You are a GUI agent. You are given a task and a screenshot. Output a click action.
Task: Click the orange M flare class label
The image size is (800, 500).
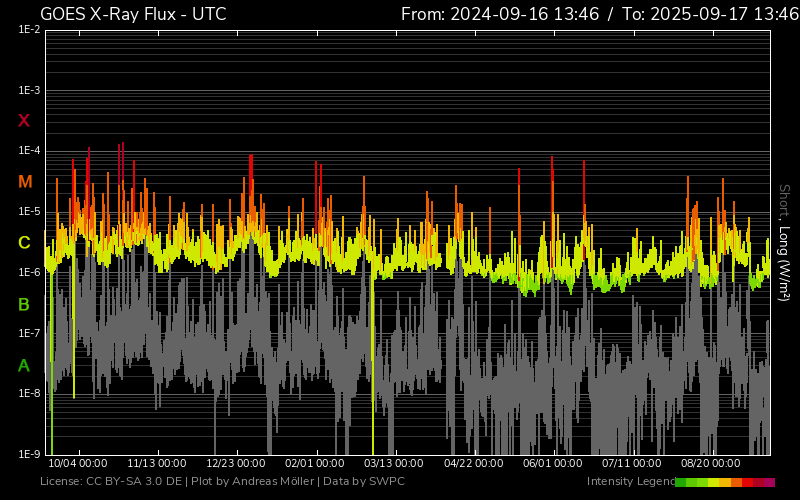point(25,182)
